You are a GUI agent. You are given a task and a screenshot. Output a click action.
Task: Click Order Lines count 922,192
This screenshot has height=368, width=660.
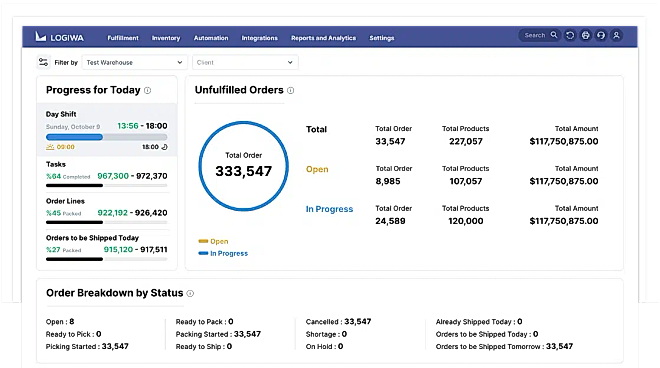tap(112, 213)
